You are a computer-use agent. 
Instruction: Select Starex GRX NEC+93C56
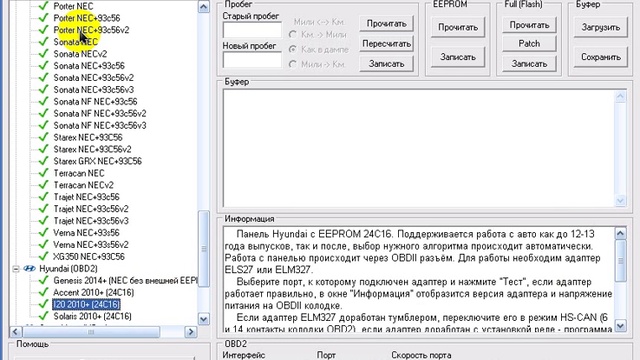[x=98, y=161]
